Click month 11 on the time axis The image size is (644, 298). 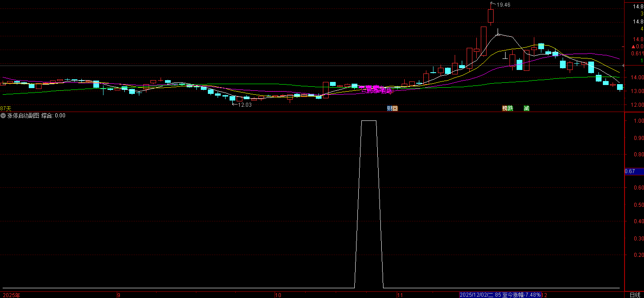coord(400,295)
